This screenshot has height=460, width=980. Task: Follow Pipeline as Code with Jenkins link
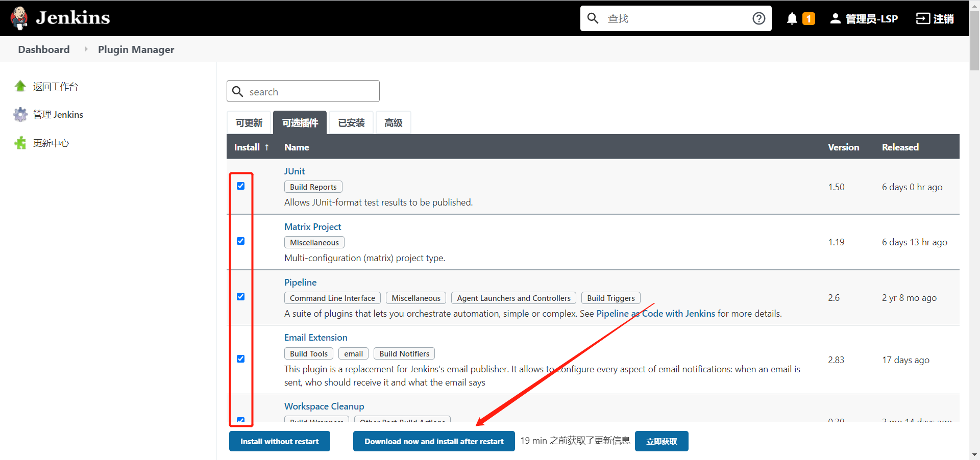[x=655, y=314]
